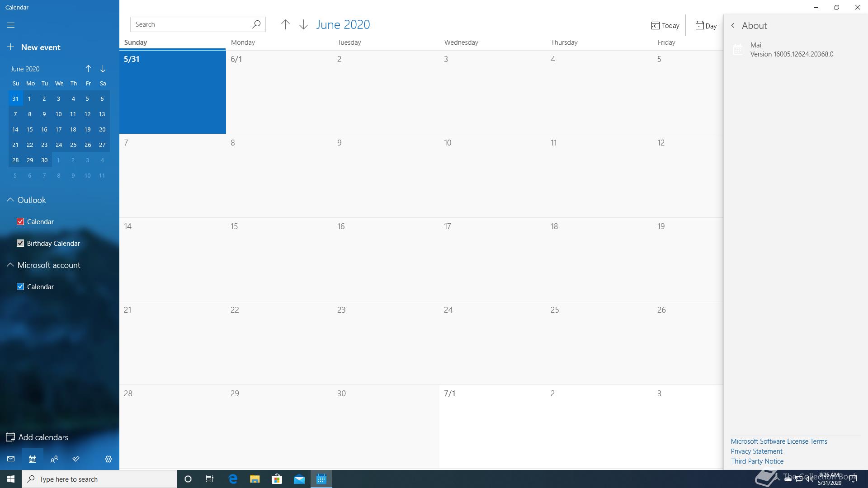Viewport: 868px width, 488px height.
Task: Open Settings gear icon
Action: click(108, 459)
